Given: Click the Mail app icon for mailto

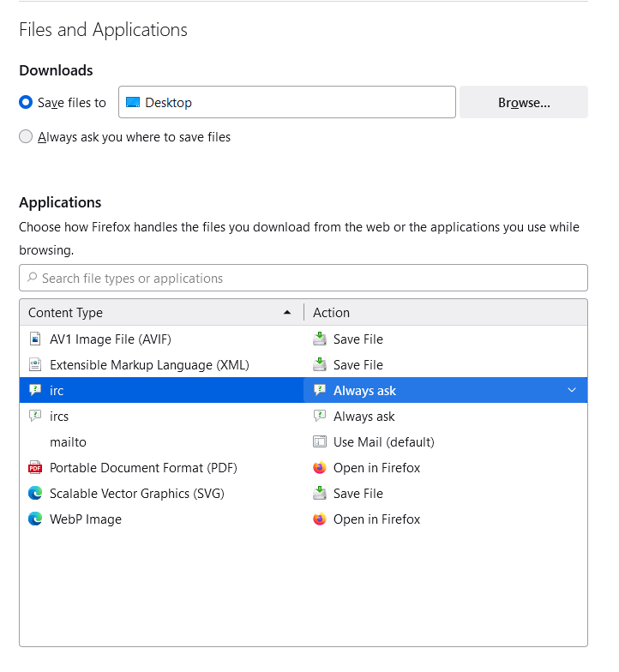Looking at the screenshot, I should (319, 441).
